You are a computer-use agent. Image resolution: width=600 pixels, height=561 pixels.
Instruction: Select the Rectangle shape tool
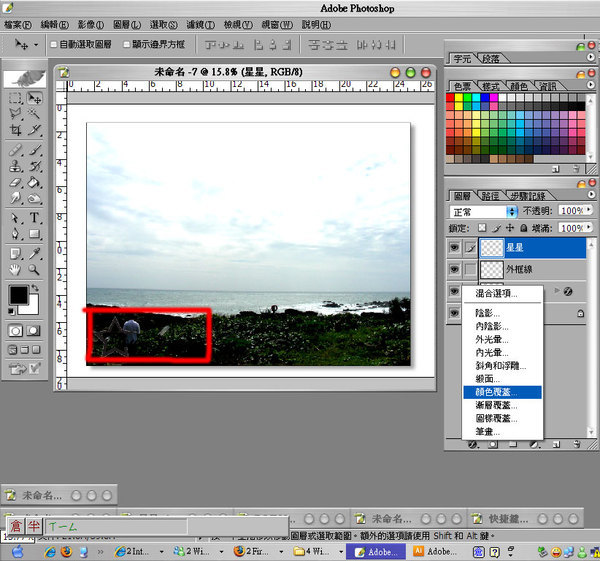click(34, 233)
